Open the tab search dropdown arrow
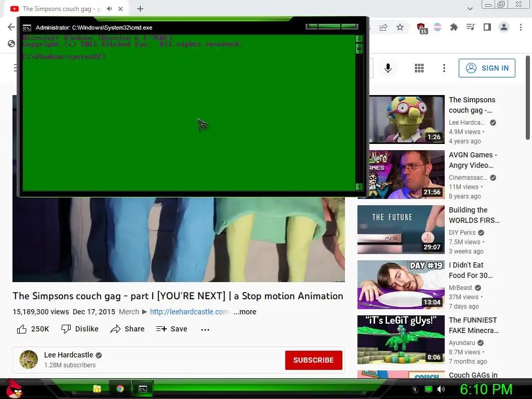Image resolution: width=532 pixels, height=399 pixels. tap(470, 9)
